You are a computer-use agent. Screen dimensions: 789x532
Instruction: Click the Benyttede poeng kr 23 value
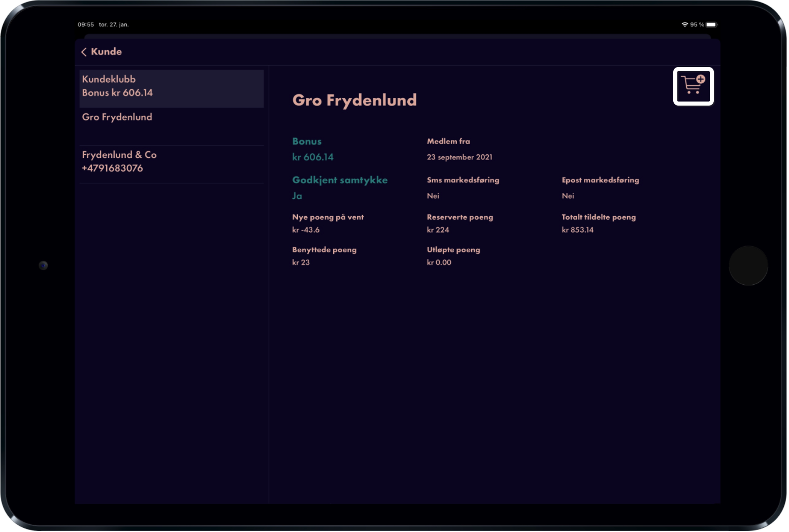[302, 262]
